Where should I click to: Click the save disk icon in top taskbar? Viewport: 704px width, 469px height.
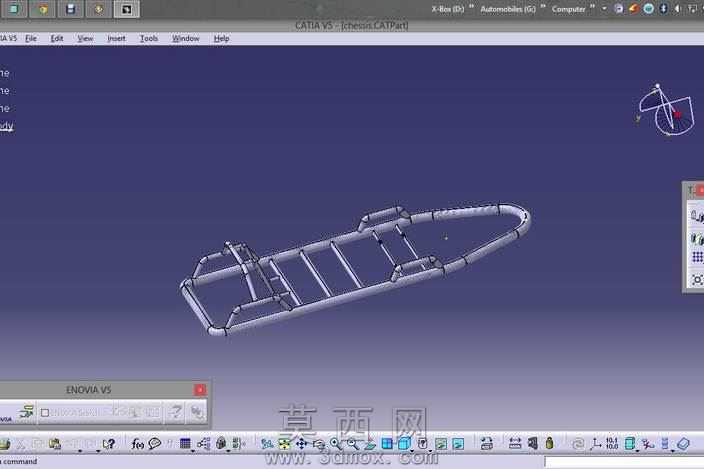point(70,9)
